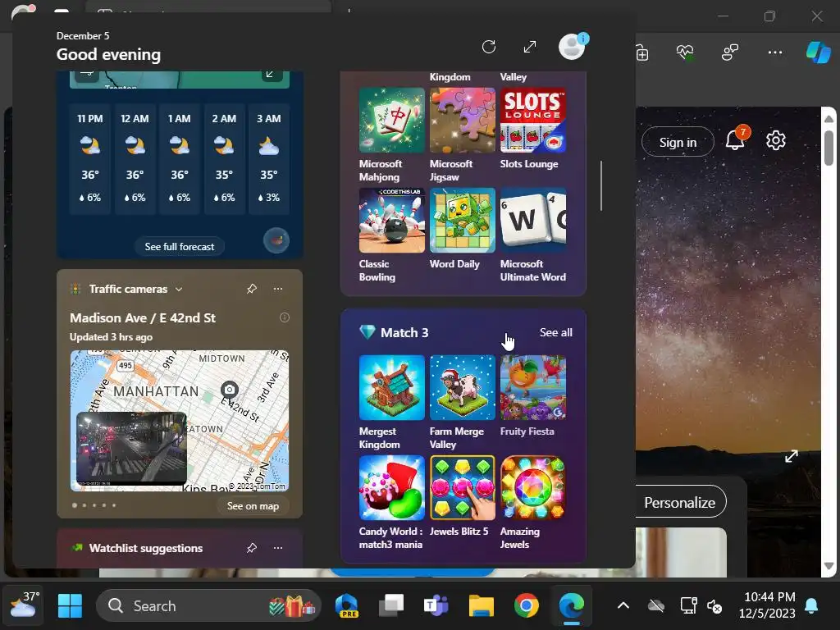Image resolution: width=840 pixels, height=630 pixels.
Task: Expand background image arrow in Edge
Action: (x=792, y=456)
